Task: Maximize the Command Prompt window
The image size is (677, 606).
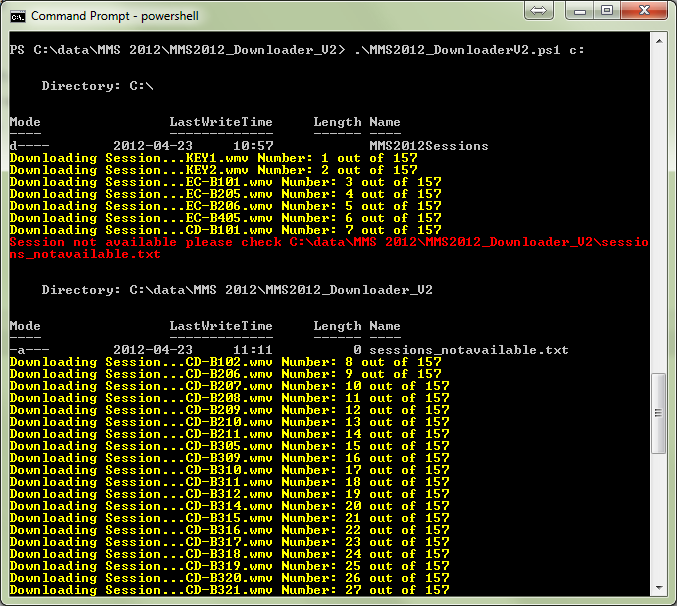Action: 607,10
